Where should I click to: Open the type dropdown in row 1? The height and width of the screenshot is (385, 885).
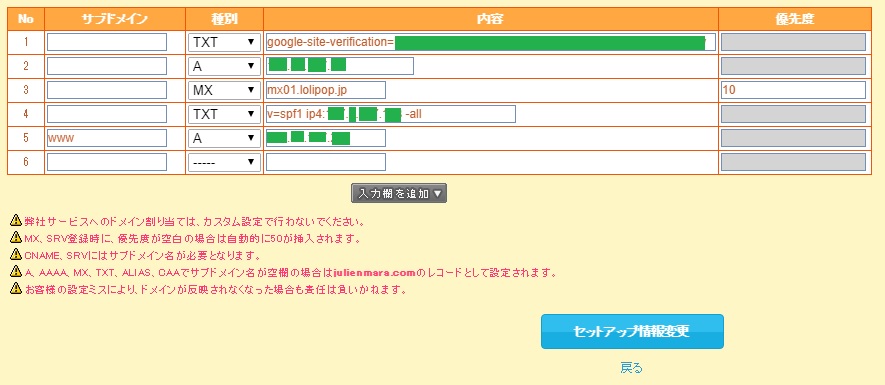[224, 42]
